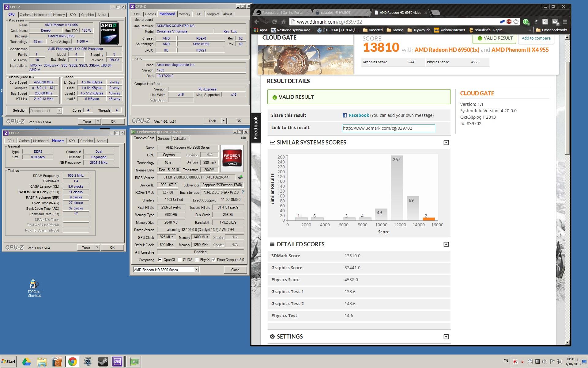Click the Radeon Graphics logo in GPU-Z
The image size is (588, 368).
point(232,158)
